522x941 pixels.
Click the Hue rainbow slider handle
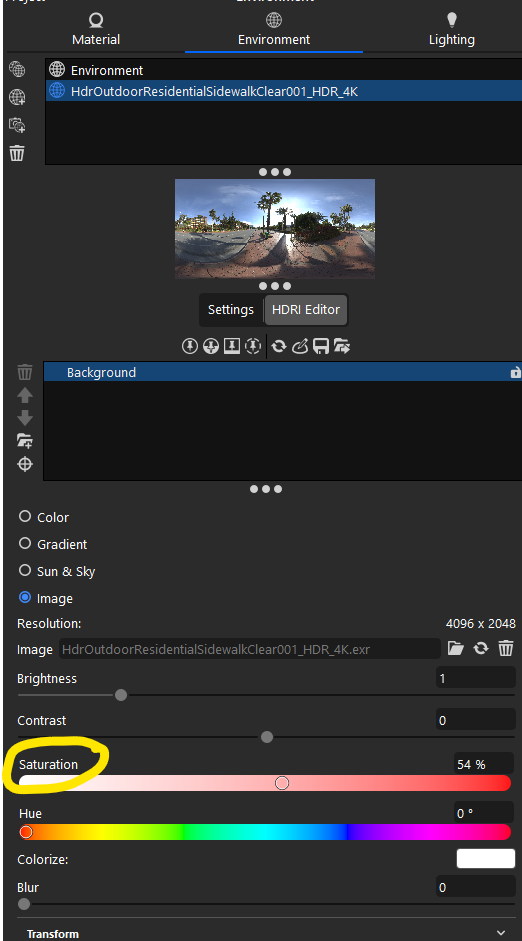(x=26, y=832)
